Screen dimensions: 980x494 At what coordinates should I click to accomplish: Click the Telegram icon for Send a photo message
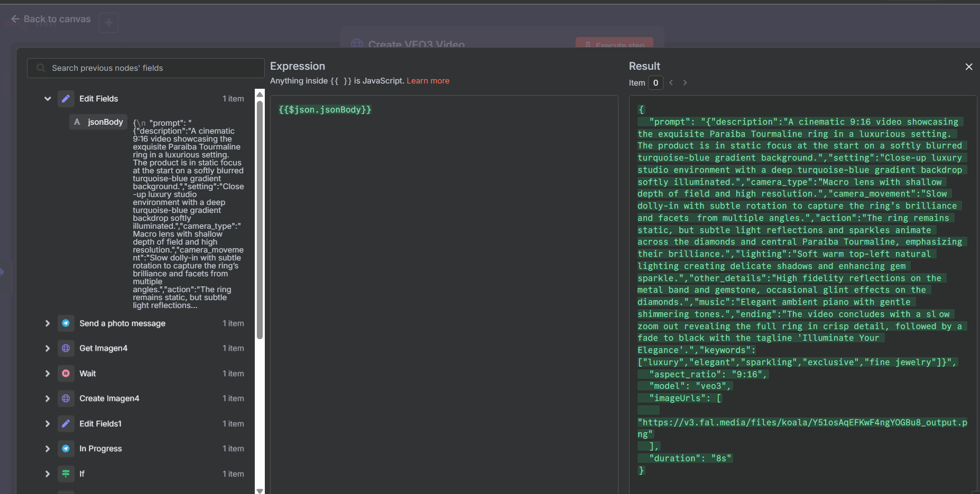tap(66, 323)
